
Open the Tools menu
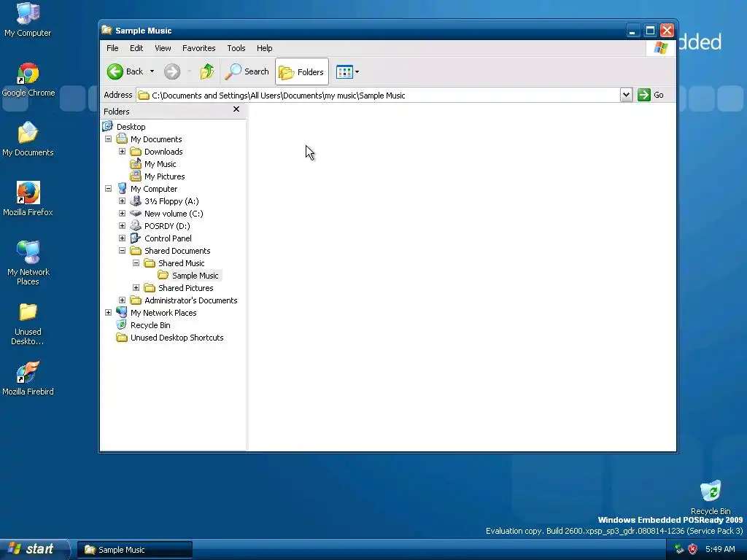(x=236, y=48)
